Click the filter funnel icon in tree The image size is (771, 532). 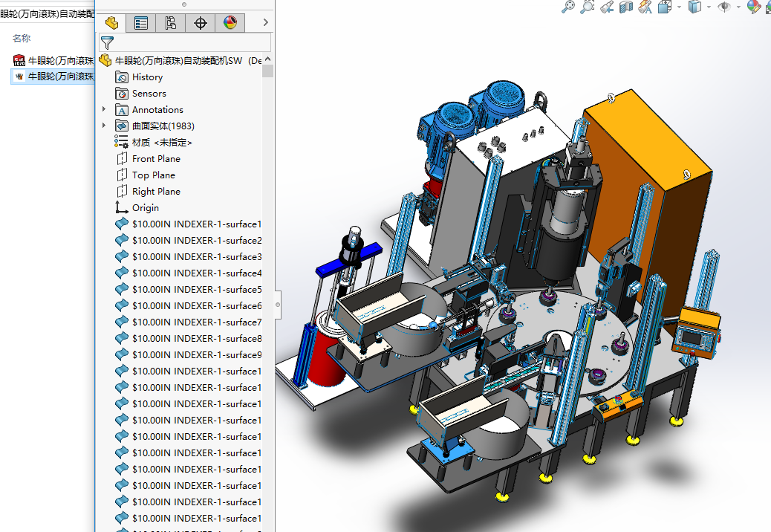[x=108, y=42]
